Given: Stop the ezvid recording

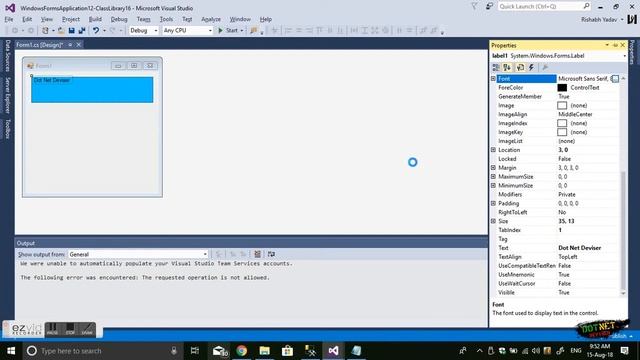Looking at the screenshot, I should 70,329.
